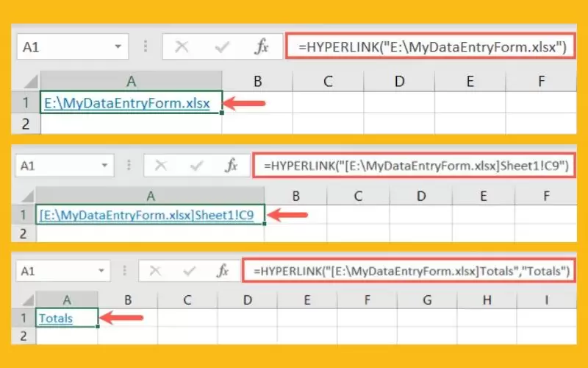Click the three-dot handle beside bottom Name Box
Viewport: 588px width, 368px height.
point(124,271)
